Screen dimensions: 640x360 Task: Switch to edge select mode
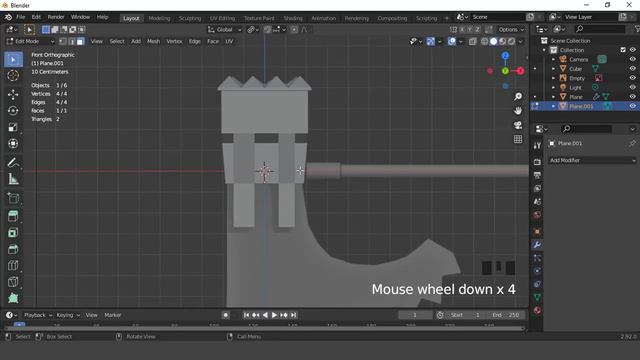point(71,41)
